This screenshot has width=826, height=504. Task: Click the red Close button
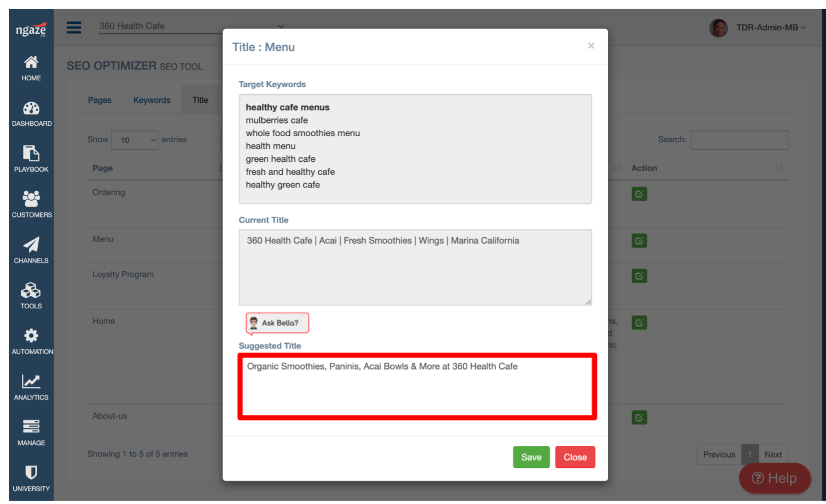575,457
